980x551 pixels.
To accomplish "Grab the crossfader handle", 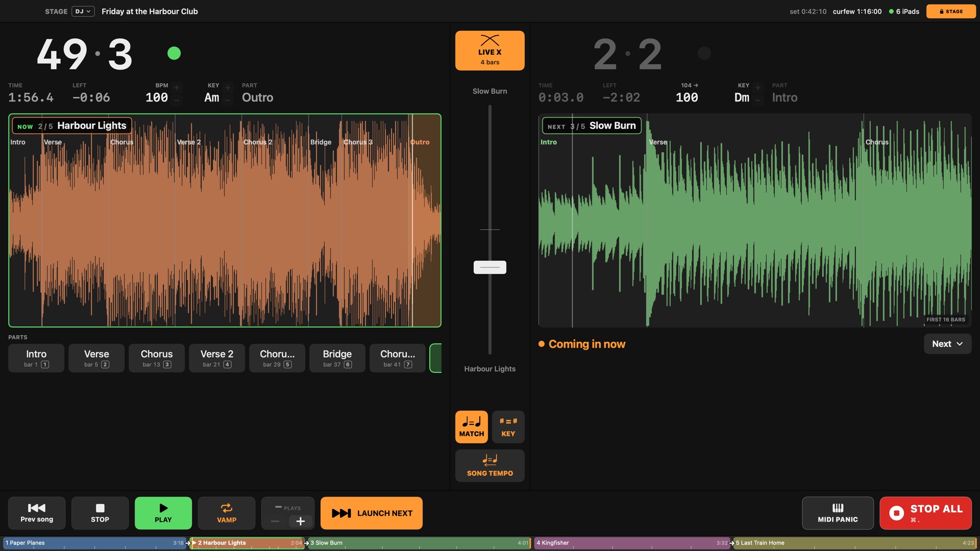I will tap(490, 267).
